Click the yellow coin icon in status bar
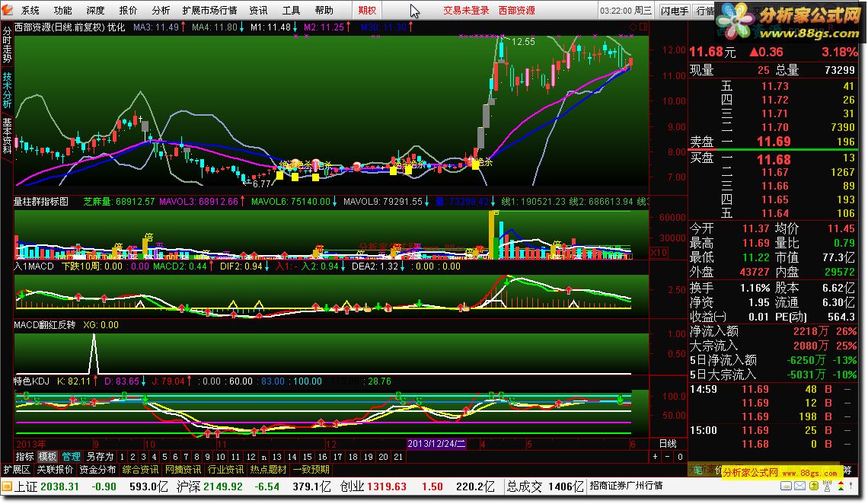 coord(814,486)
